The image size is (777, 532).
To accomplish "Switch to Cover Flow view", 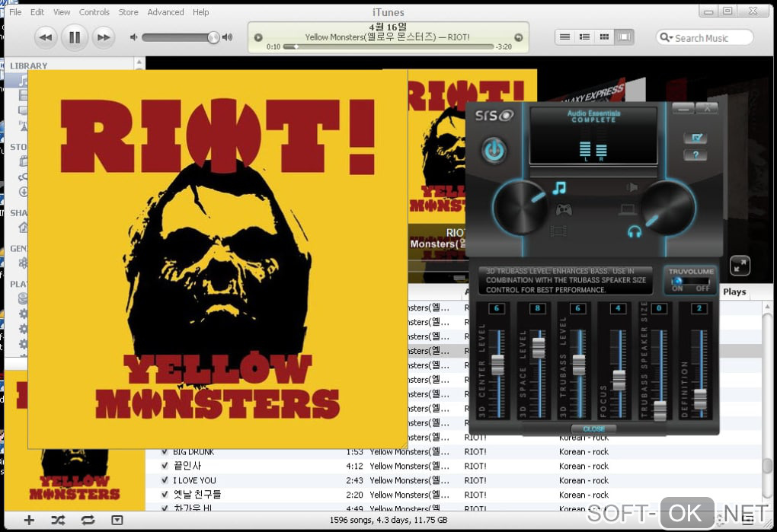I will (625, 37).
